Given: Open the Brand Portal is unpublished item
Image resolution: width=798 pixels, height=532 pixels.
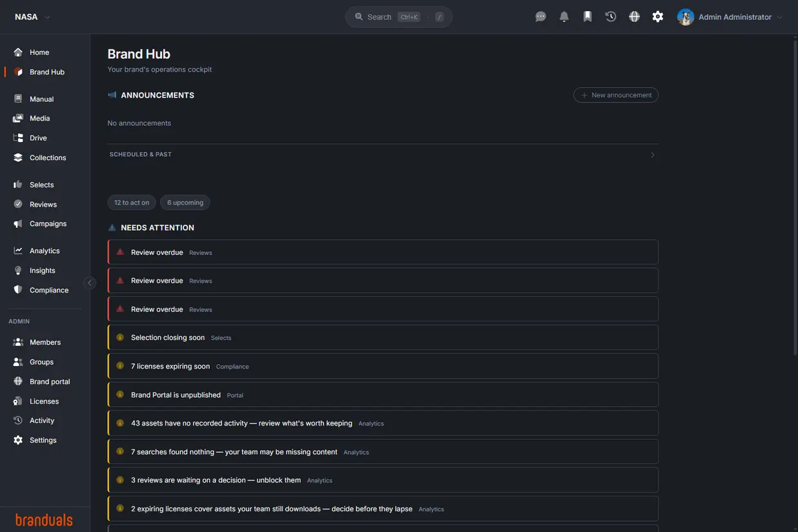Looking at the screenshot, I should click(x=383, y=394).
